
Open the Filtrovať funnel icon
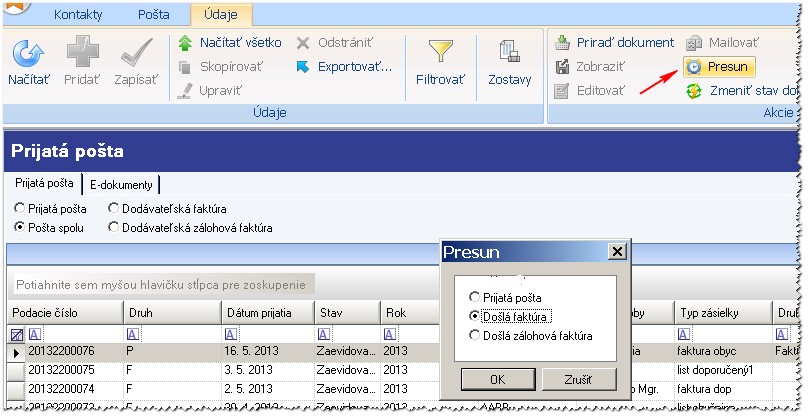pos(441,52)
